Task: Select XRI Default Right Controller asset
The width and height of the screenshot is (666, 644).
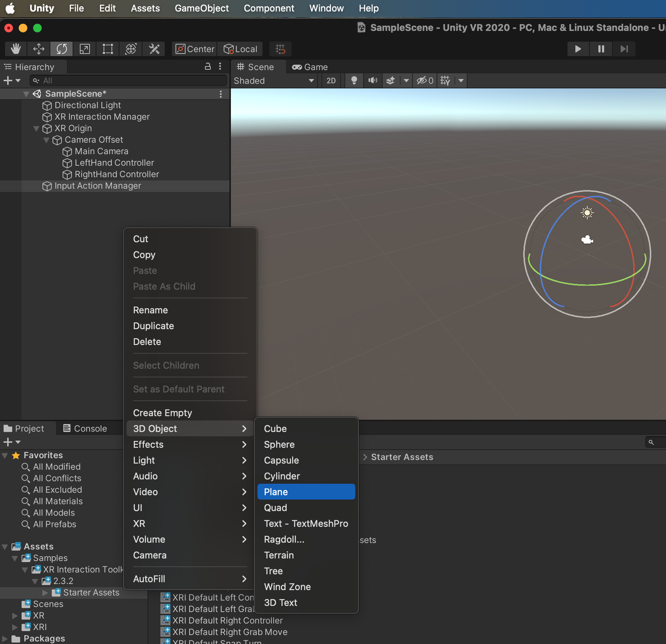Action: pyautogui.click(x=227, y=621)
